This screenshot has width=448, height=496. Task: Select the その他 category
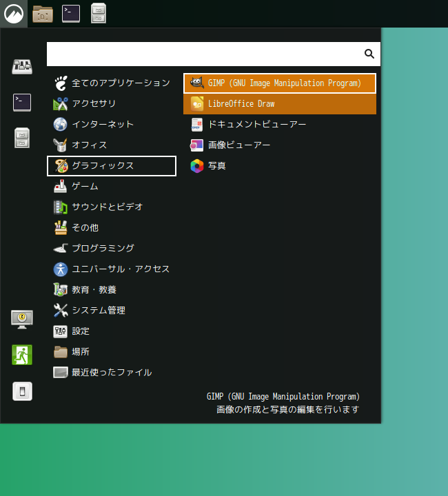pyautogui.click(x=112, y=228)
